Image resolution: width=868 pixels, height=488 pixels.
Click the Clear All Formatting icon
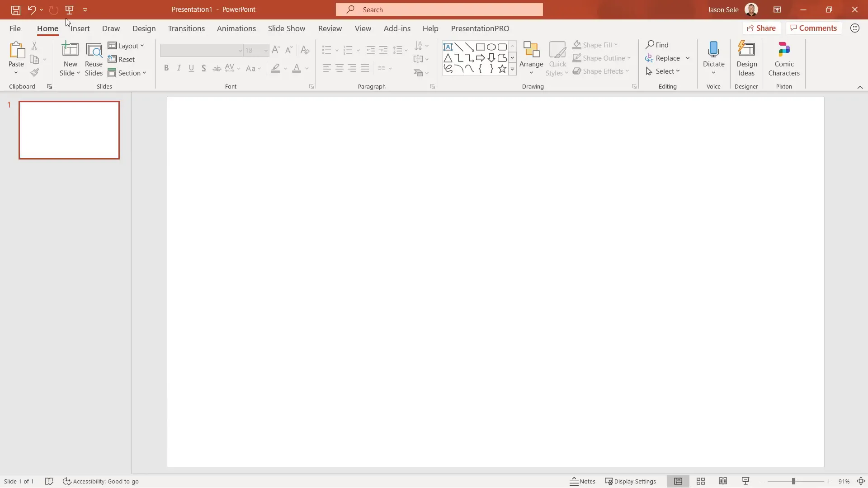[x=305, y=50]
